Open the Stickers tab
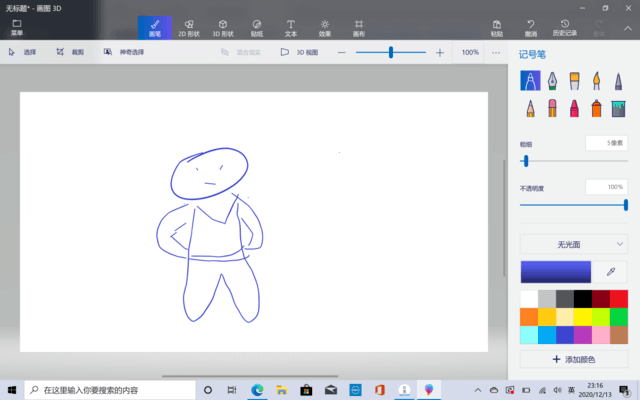The image size is (640, 400). pyautogui.click(x=257, y=28)
